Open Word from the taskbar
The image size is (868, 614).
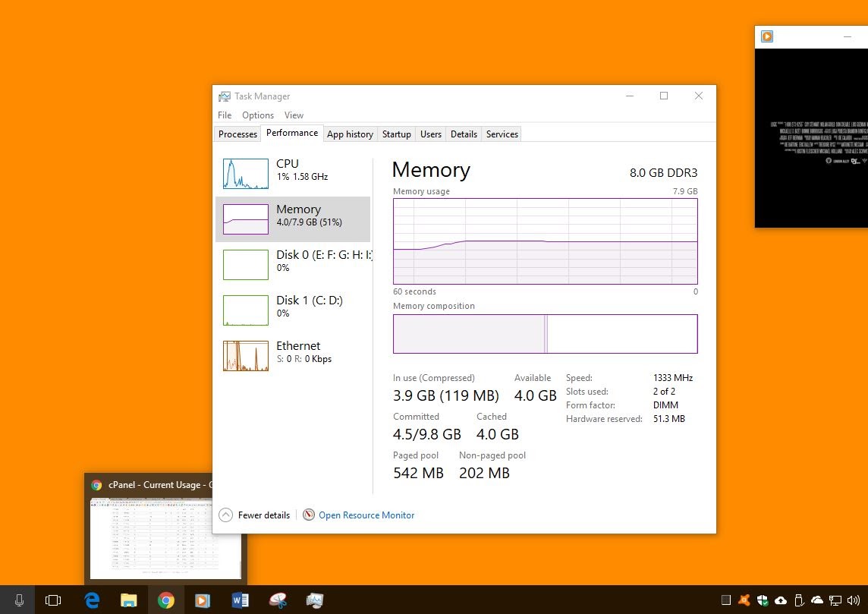coord(240,600)
